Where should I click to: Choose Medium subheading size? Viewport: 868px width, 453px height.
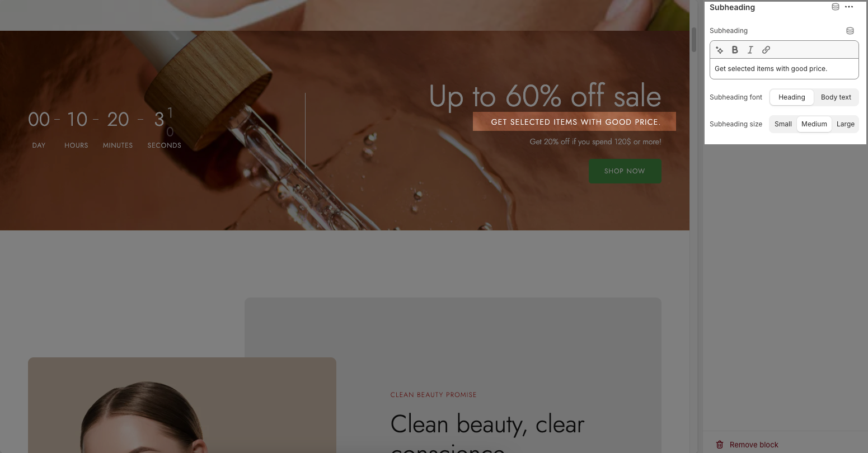pyautogui.click(x=814, y=124)
